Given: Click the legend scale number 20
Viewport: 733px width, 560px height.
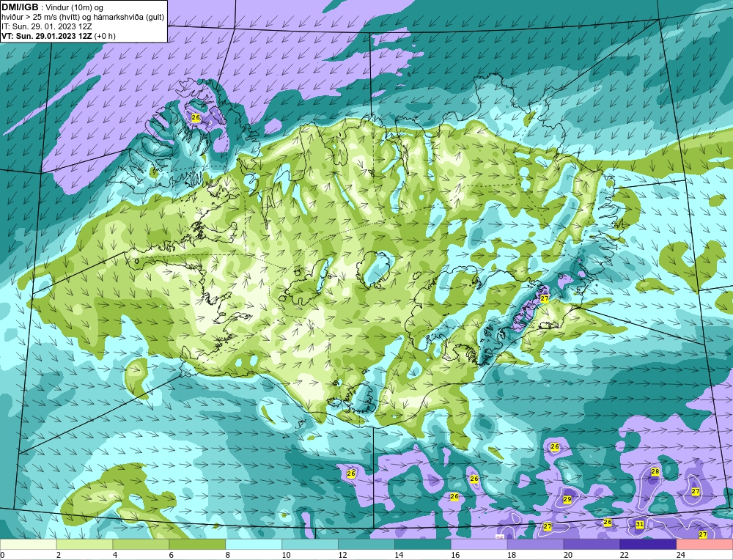Looking at the screenshot, I should click(568, 555).
